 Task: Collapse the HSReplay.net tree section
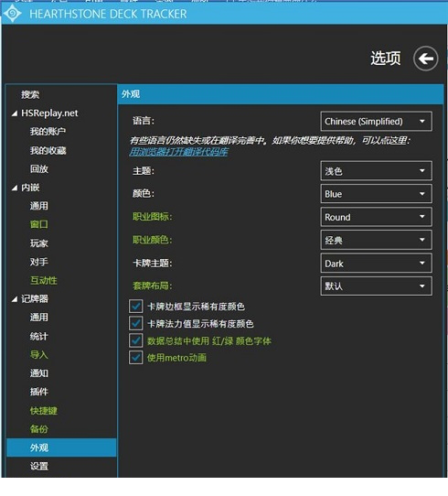(15, 113)
